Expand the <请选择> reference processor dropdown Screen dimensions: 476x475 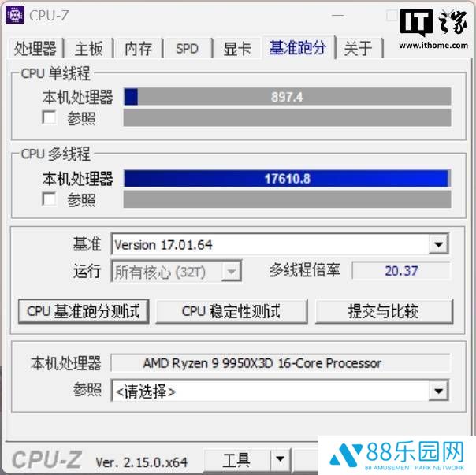tap(438, 391)
